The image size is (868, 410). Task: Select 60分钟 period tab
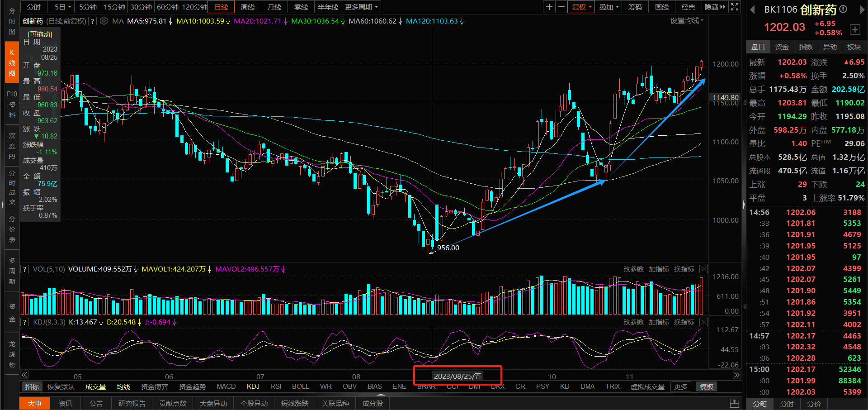pos(168,7)
